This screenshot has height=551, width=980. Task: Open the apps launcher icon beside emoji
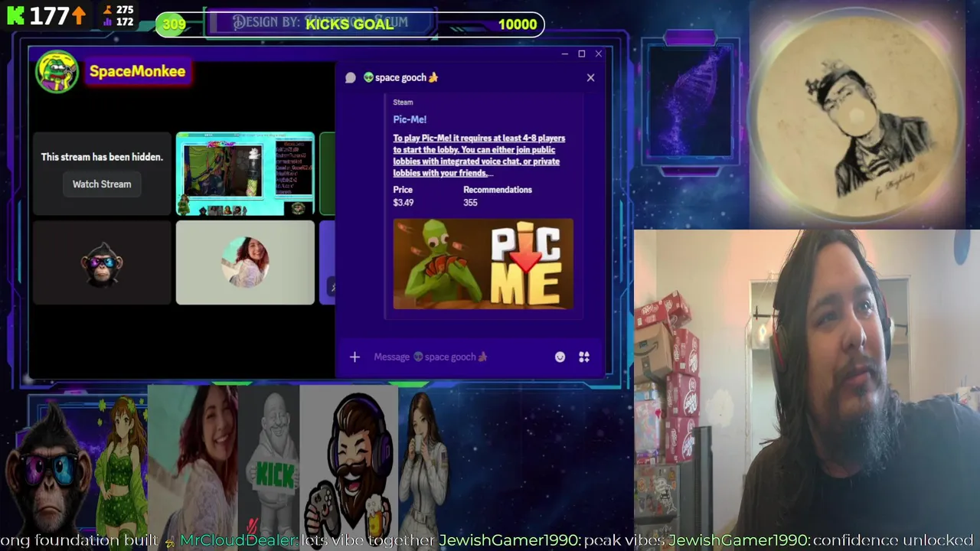[x=584, y=357]
